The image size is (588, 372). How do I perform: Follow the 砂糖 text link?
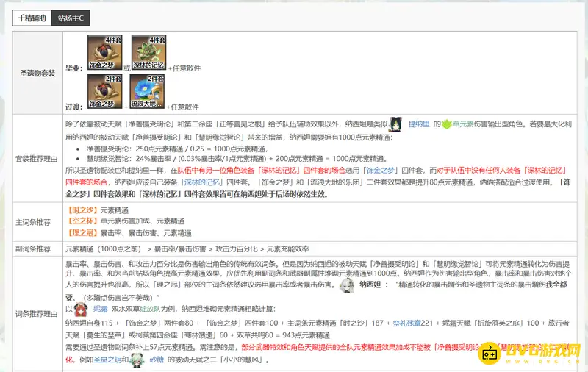(x=157, y=360)
